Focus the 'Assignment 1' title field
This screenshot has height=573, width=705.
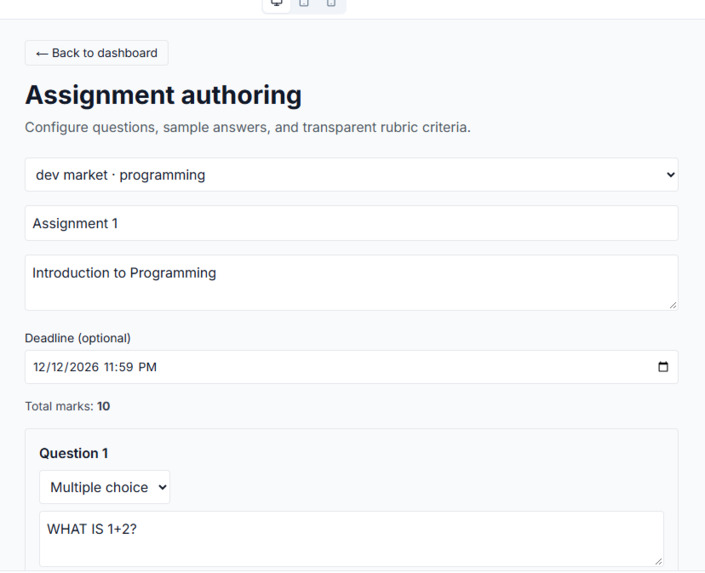tap(351, 223)
